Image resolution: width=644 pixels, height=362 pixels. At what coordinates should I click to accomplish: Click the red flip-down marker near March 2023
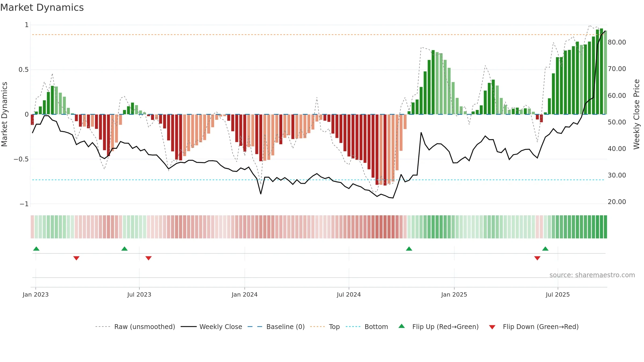[x=76, y=258]
